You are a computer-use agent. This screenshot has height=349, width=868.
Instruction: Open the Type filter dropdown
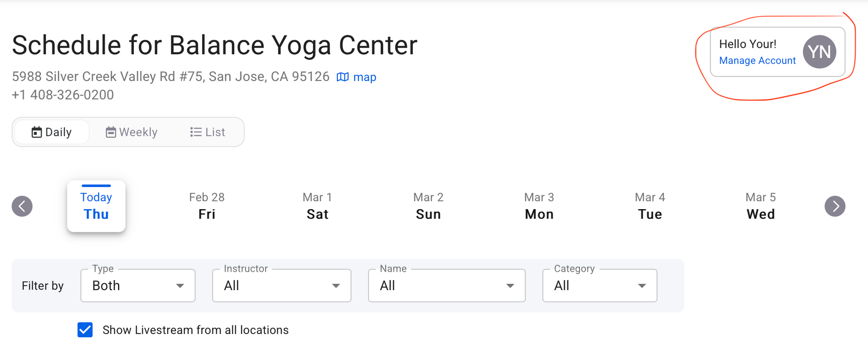[138, 286]
